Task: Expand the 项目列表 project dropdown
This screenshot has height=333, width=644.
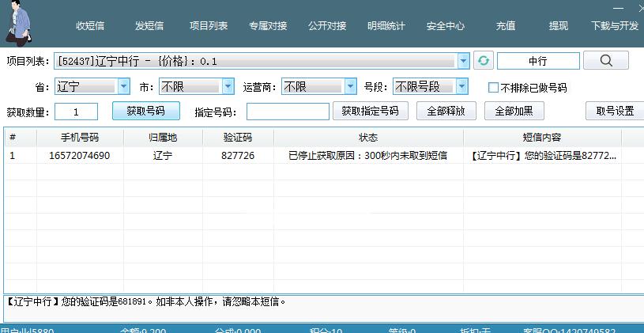Action: click(x=463, y=61)
